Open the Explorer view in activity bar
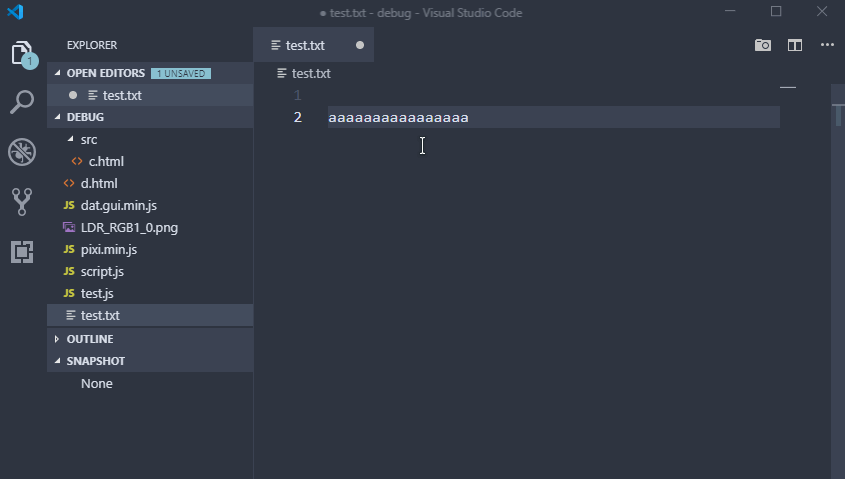The height and width of the screenshot is (479, 845). [23, 53]
